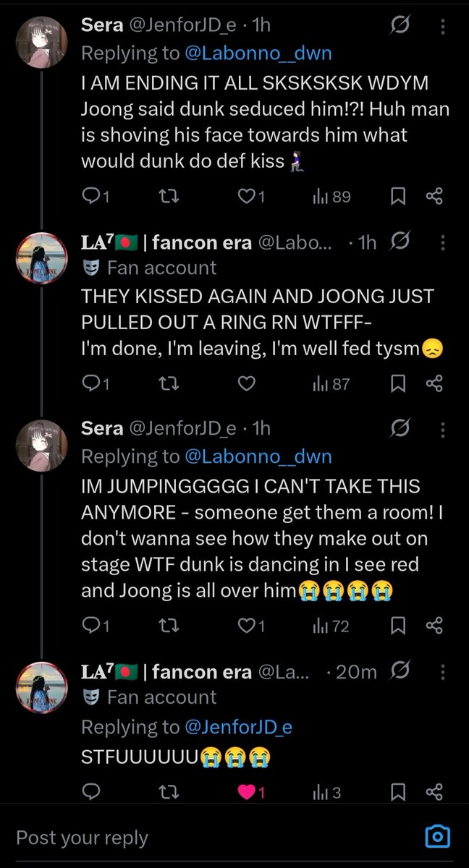Screen dimensions: 469x868
Task: Unlike the 'STFUUUUUU' reply
Action: (251, 793)
